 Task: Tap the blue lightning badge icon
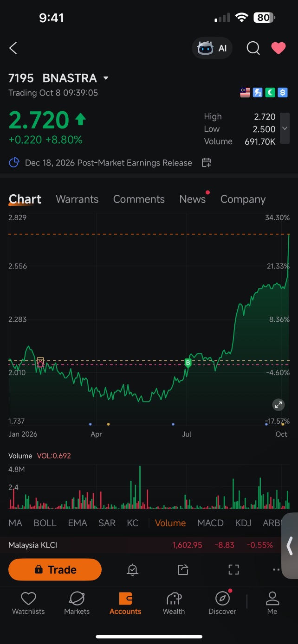tap(258, 93)
